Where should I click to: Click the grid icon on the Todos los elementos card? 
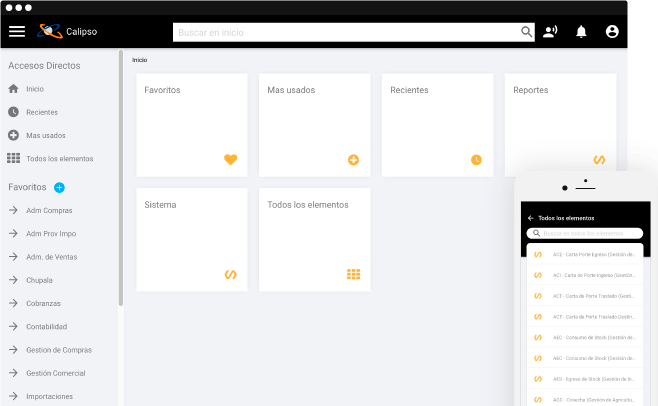353,274
